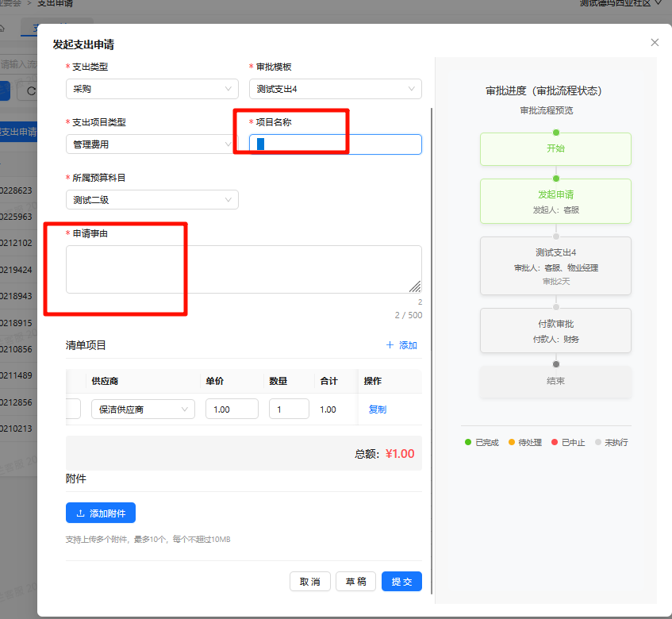The image size is (672, 619).
Task: Select the 发起申请 step in approval flow
Action: (555, 201)
